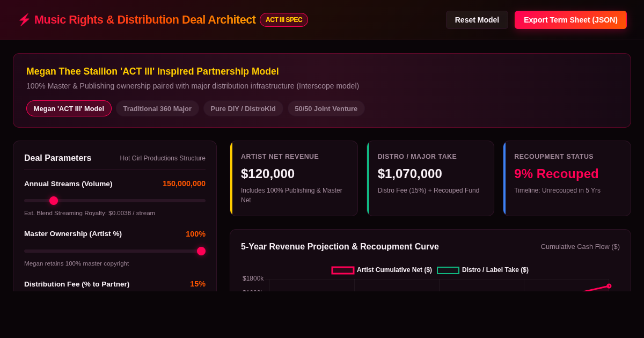The image size is (644, 338).
Task: Click the Music Rights & Distribution title
Action: (x=145, y=20)
